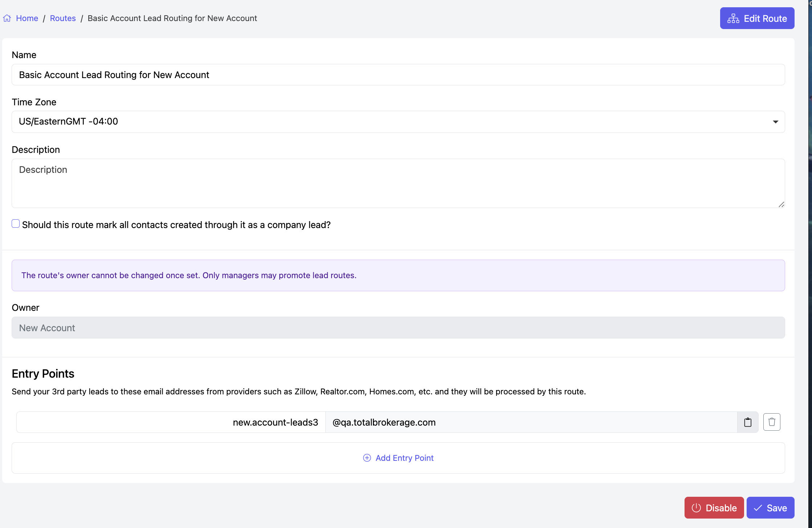Click the Description textarea resize handle

[781, 204]
